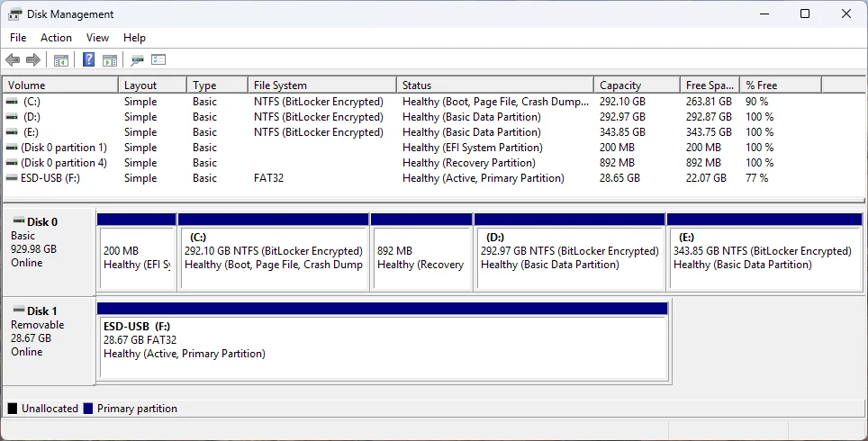Click the Primary partition blue legend swatch
The height and width of the screenshot is (441, 868).
click(88, 409)
